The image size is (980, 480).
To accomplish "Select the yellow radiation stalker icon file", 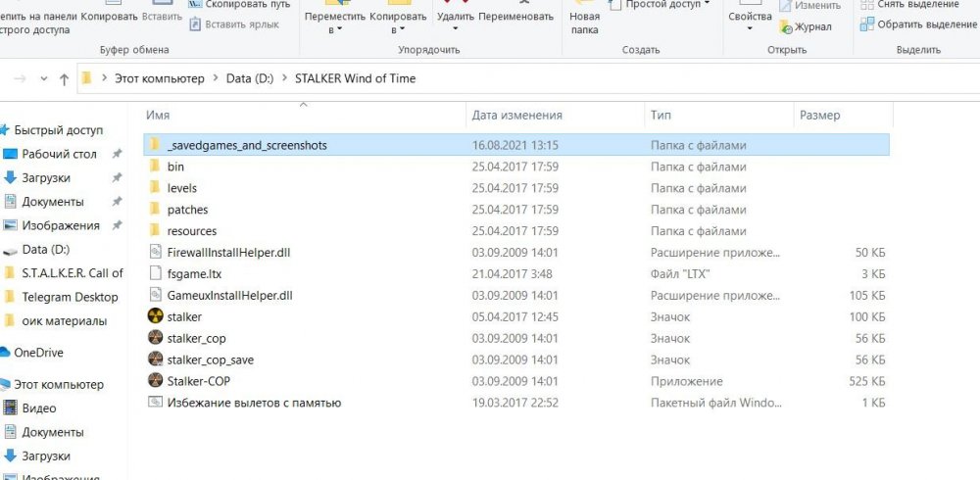I will (155, 316).
